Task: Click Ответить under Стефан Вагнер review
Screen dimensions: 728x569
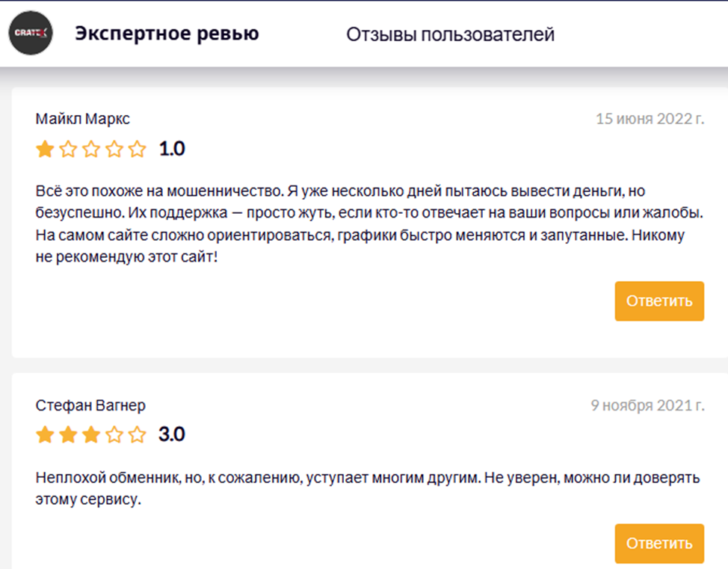Action: (659, 544)
